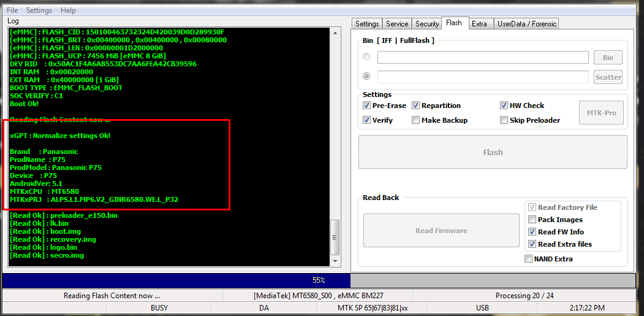Open the Settings menu

(39, 10)
